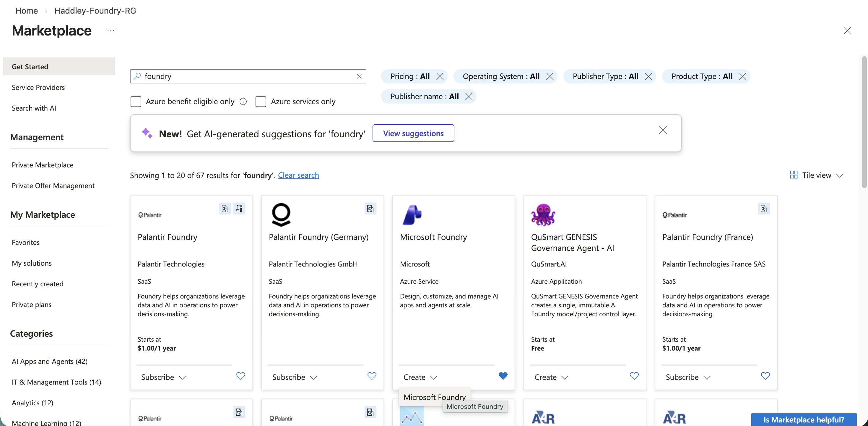Expand the Subscribe dropdown on Palantir Foundry
This screenshot has height=426, width=868.
tap(182, 377)
